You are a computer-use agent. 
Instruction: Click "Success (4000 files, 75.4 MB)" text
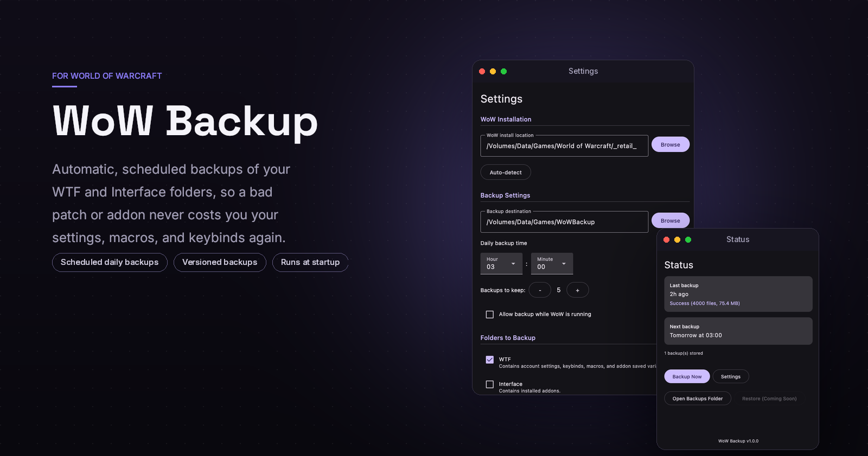point(705,303)
